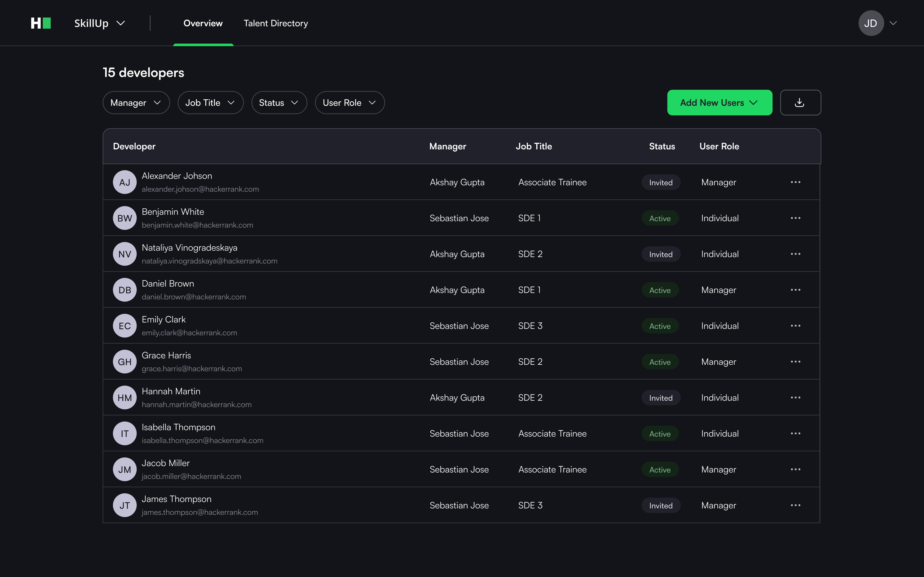This screenshot has width=924, height=577.
Task: Open the Job Title filter dropdown
Action: point(210,103)
